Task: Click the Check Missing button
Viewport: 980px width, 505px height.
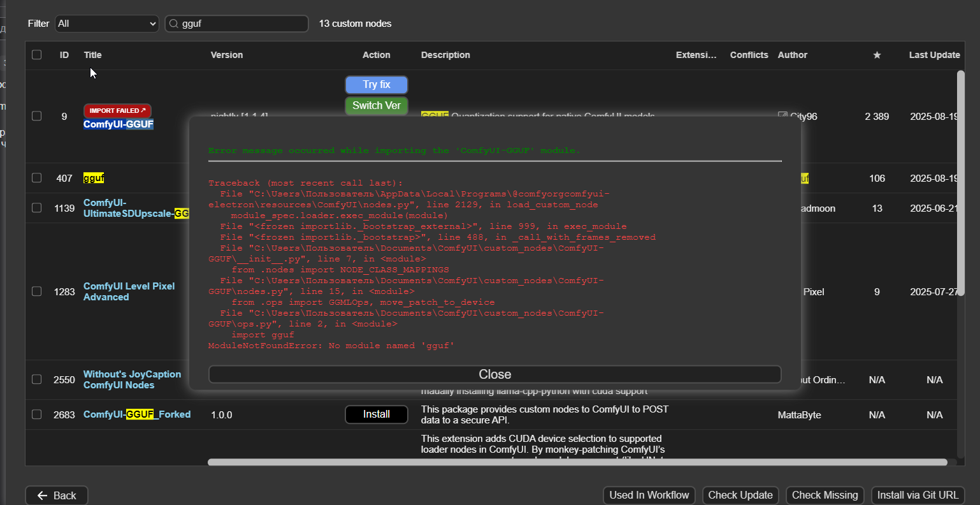Action: (825, 495)
